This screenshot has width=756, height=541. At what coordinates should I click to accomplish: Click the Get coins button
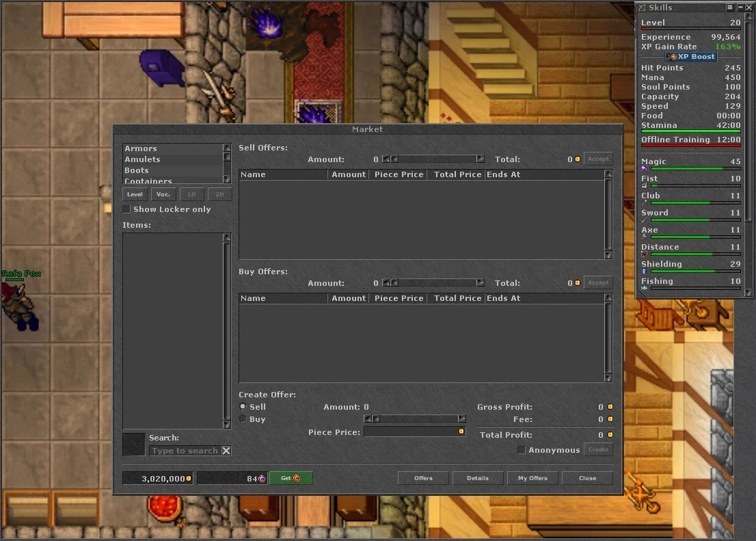click(291, 478)
